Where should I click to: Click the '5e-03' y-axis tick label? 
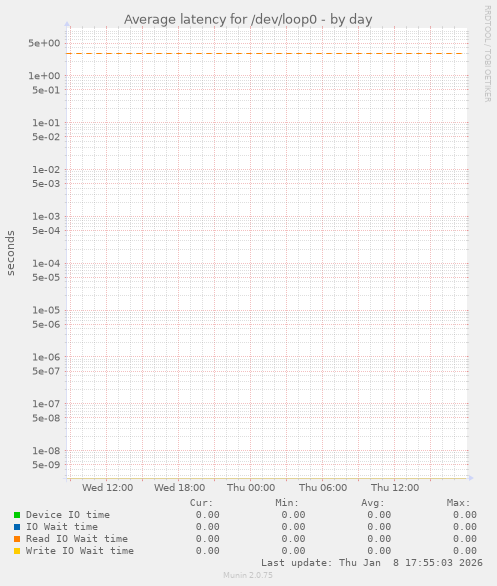click(x=46, y=184)
